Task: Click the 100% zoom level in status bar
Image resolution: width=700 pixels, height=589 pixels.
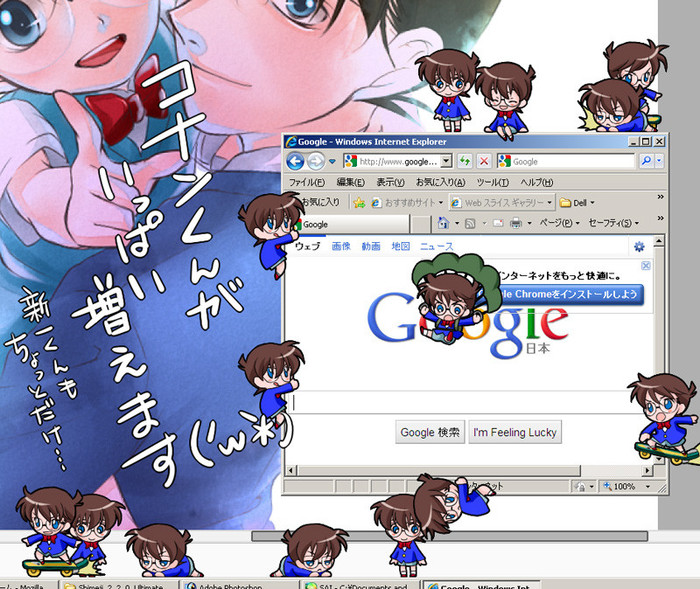Action: pyautogui.click(x=624, y=486)
